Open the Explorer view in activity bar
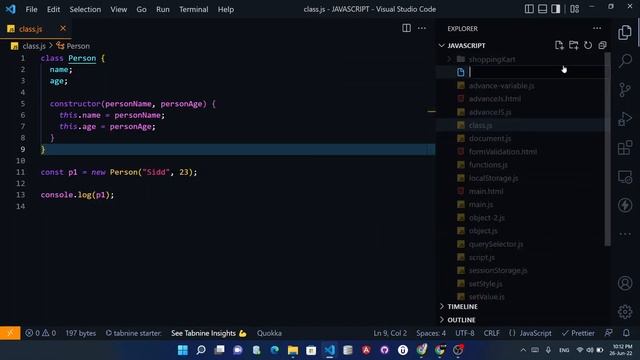 pos(624,33)
